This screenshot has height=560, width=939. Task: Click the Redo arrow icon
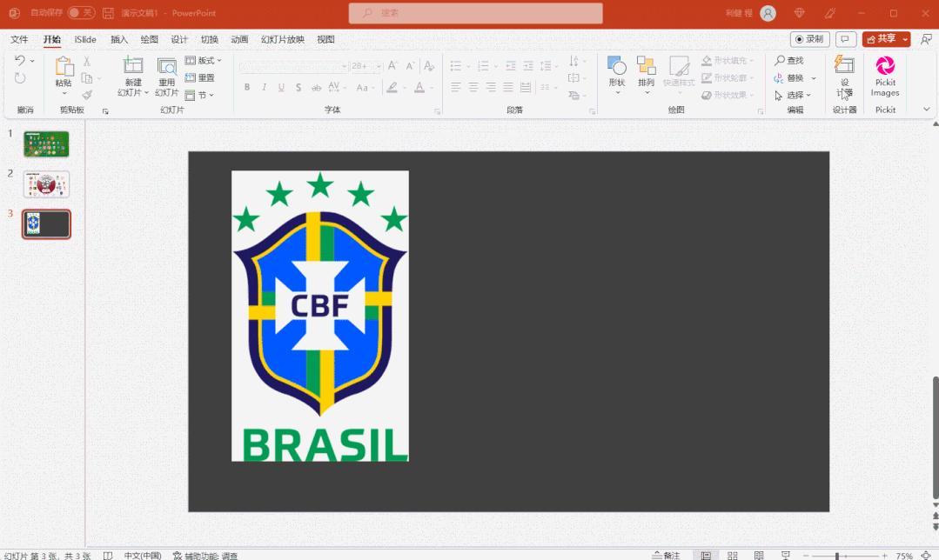tap(20, 77)
